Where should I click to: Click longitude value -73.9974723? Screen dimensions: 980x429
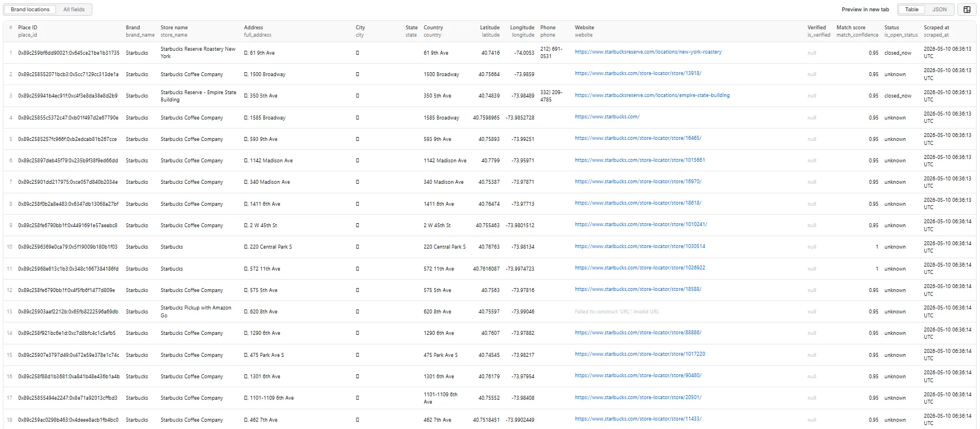pos(520,269)
